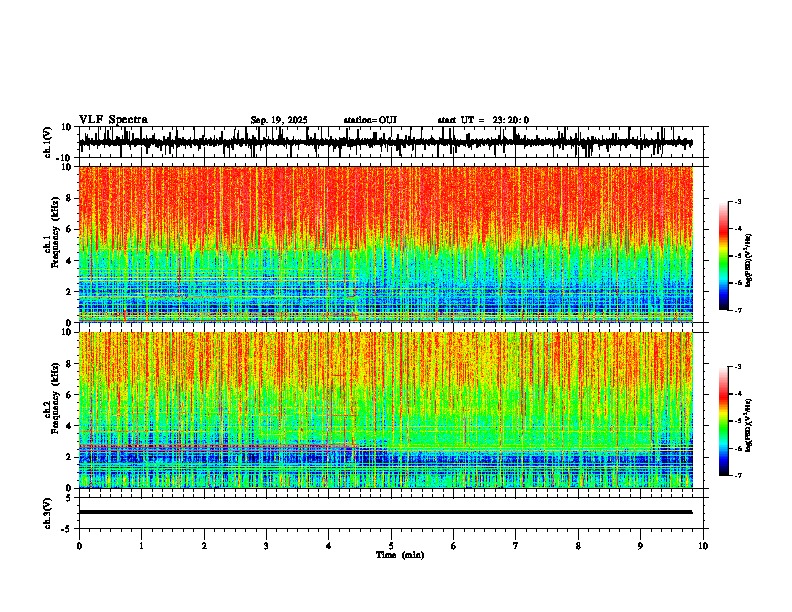Click the "6" tick on the time axis
Image resolution: width=792 pixels, height=612 pixels.
point(454,546)
